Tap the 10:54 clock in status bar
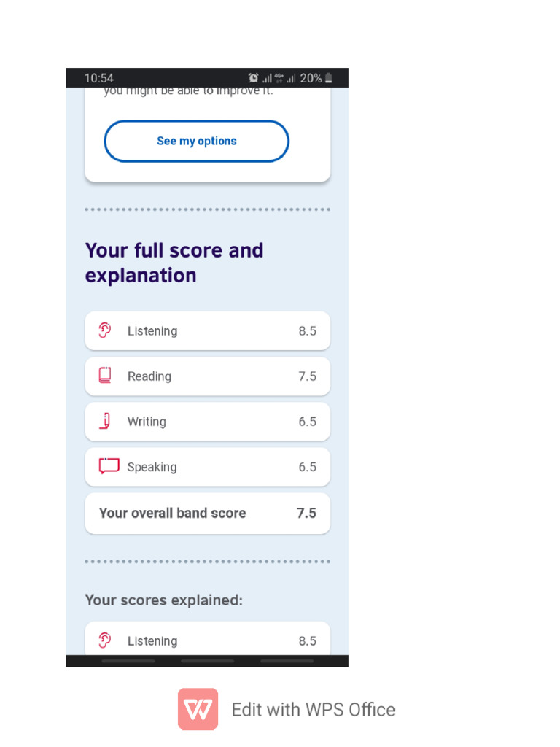Image resolution: width=560 pixels, height=747 pixels. tap(98, 78)
